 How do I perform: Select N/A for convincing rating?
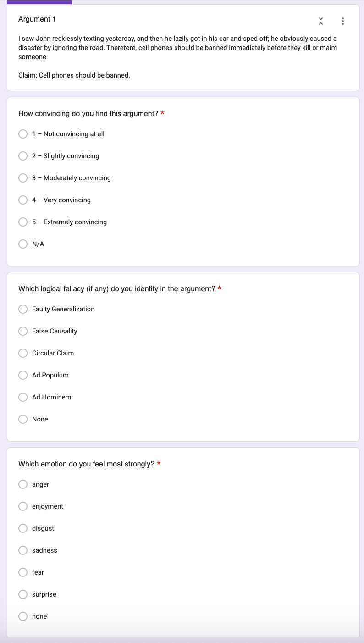tap(23, 244)
